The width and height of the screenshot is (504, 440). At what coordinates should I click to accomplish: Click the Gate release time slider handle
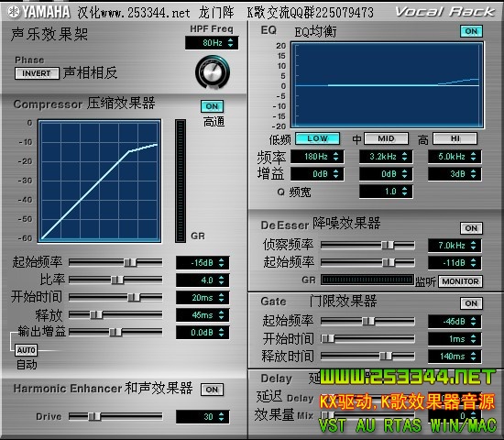[x=386, y=356]
